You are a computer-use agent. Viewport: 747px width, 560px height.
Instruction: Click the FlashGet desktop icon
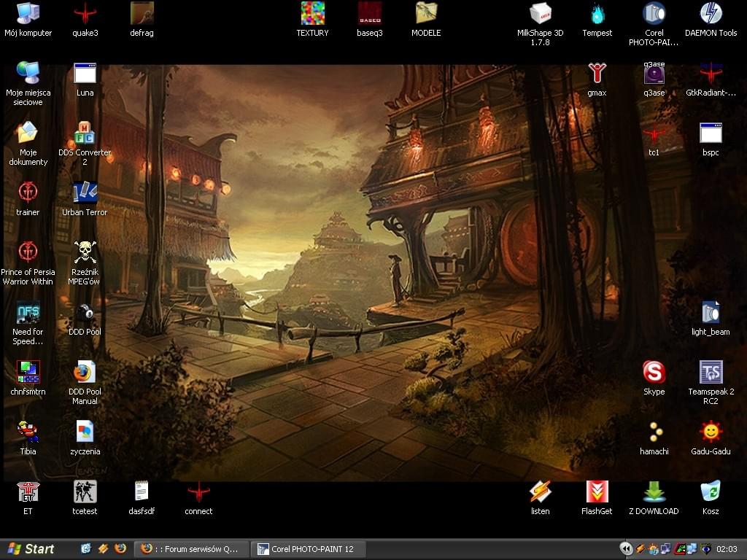pos(597,492)
